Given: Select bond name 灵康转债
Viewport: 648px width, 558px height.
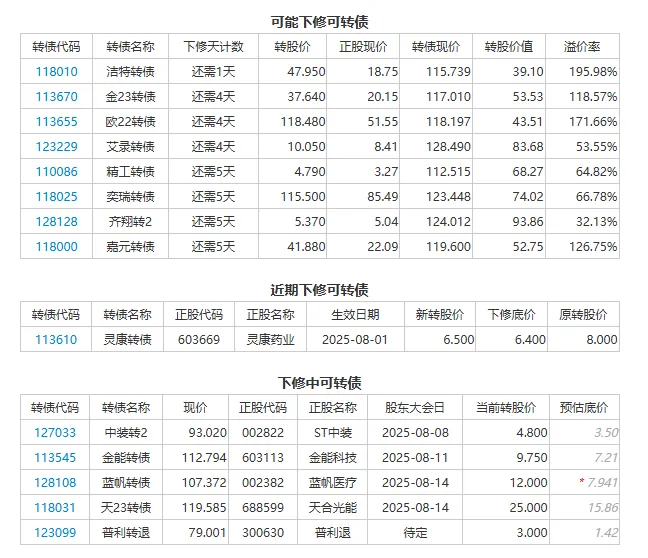Looking at the screenshot, I should click(x=128, y=340).
